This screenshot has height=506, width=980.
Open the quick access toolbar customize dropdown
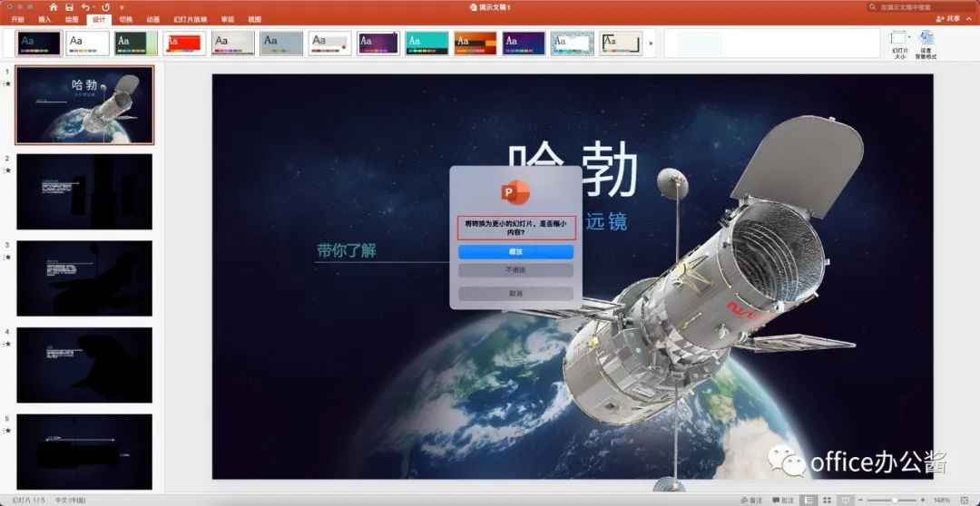click(120, 7)
